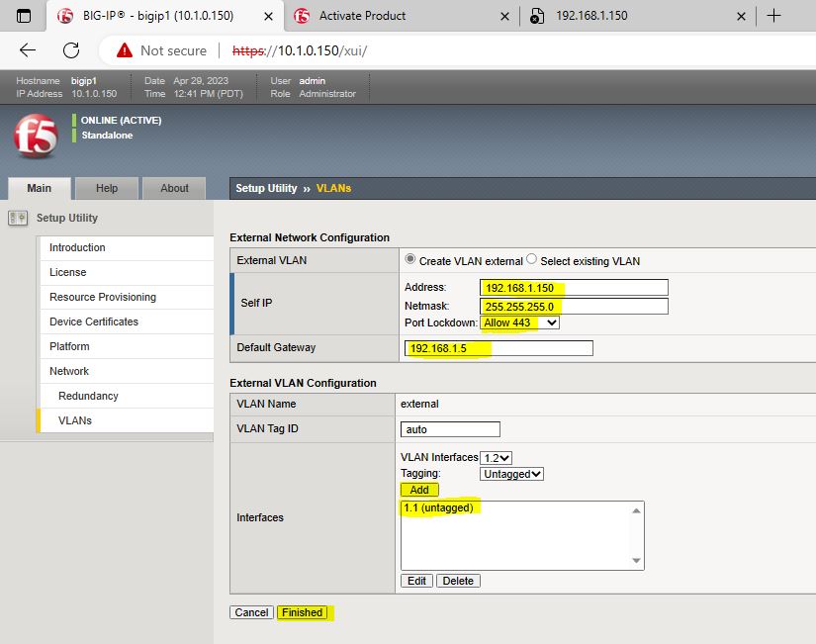Switch to the About tab

(174, 188)
